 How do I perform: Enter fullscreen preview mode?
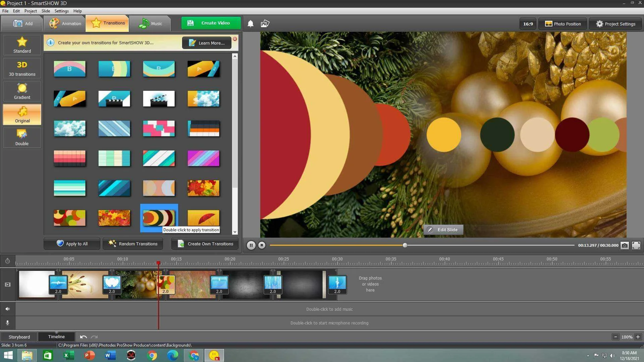(636, 245)
